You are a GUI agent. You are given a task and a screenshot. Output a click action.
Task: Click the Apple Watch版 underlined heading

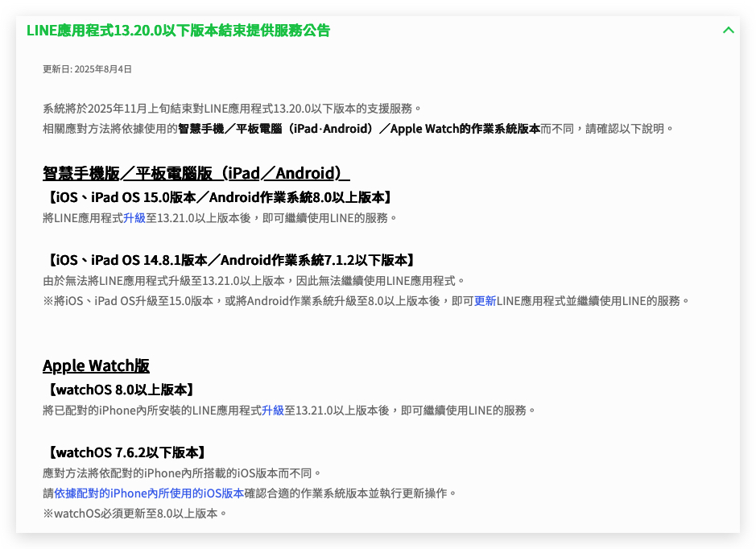(96, 365)
